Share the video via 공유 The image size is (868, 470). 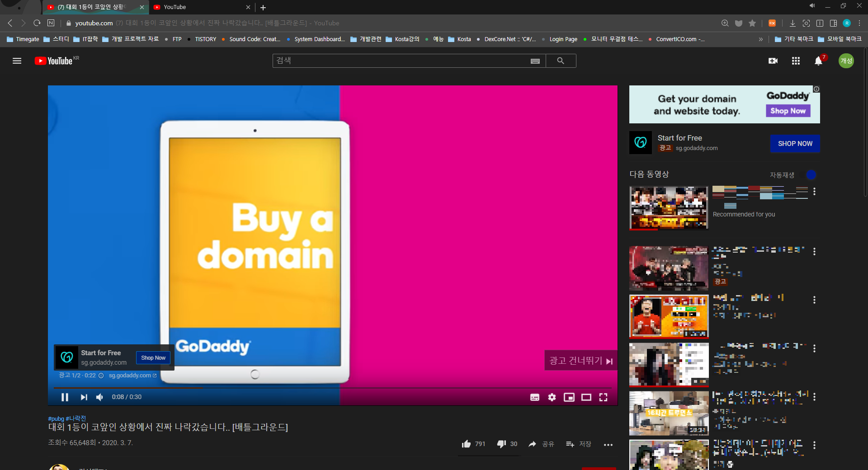(541, 444)
